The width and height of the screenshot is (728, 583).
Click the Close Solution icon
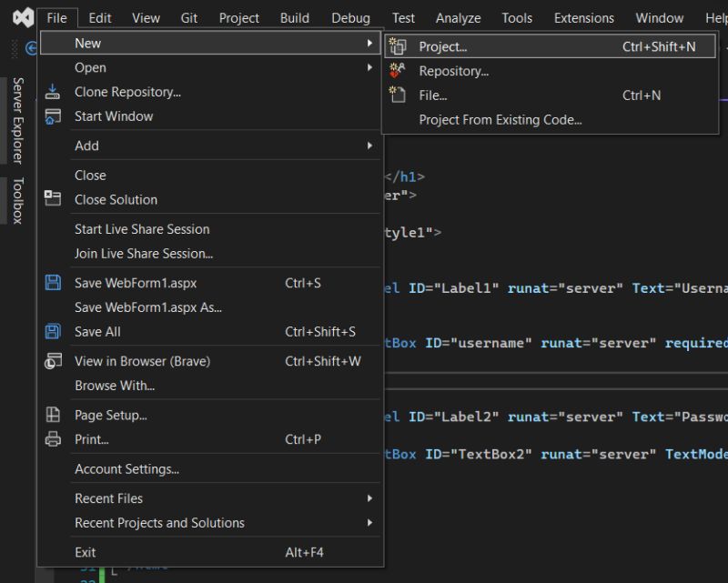(53, 199)
